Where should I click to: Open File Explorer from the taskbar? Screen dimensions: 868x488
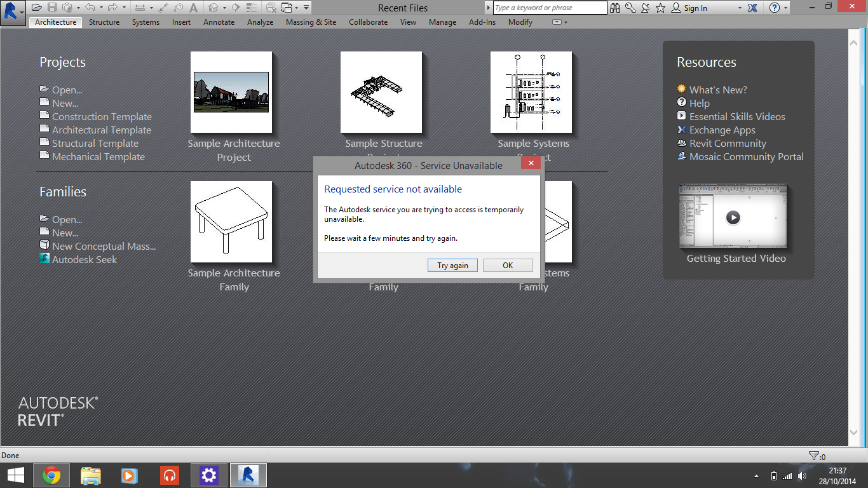pos(91,475)
